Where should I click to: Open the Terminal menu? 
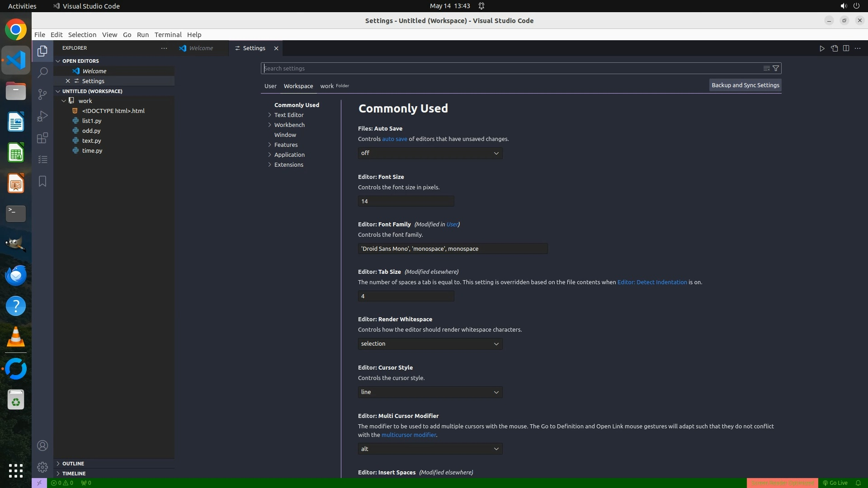168,35
